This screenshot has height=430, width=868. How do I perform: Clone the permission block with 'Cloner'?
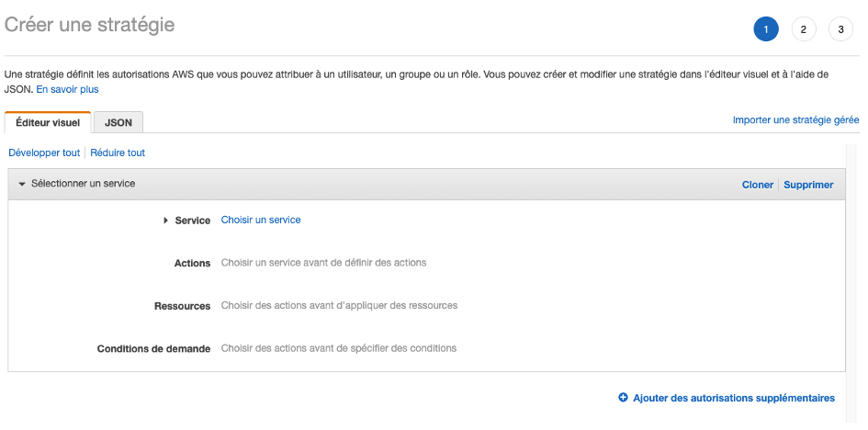758,185
